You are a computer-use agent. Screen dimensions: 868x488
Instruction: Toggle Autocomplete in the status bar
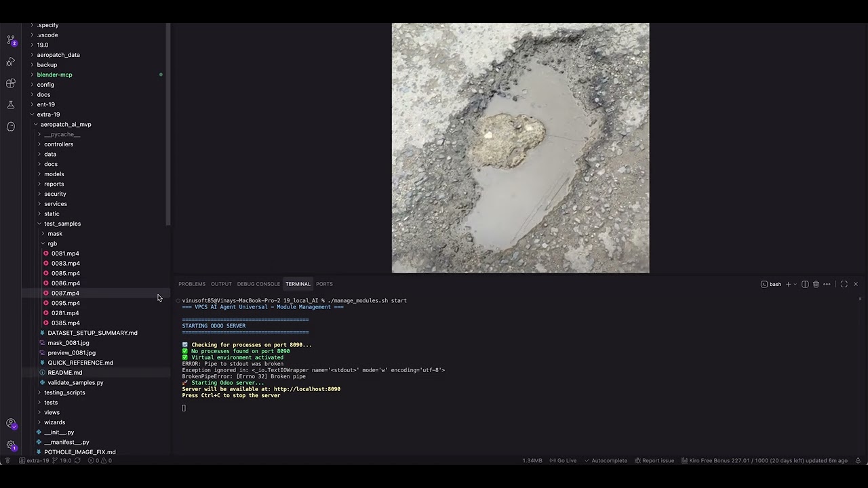[605, 460]
